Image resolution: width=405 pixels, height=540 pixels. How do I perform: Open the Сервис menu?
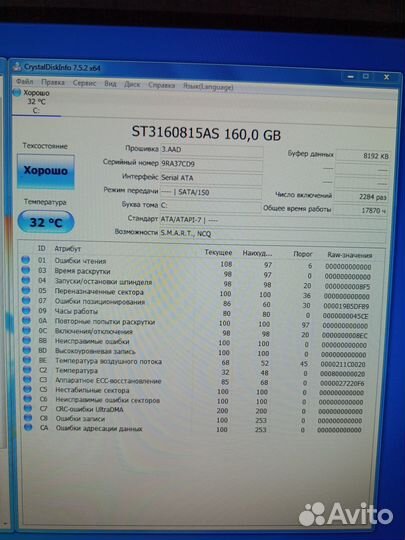84,83
